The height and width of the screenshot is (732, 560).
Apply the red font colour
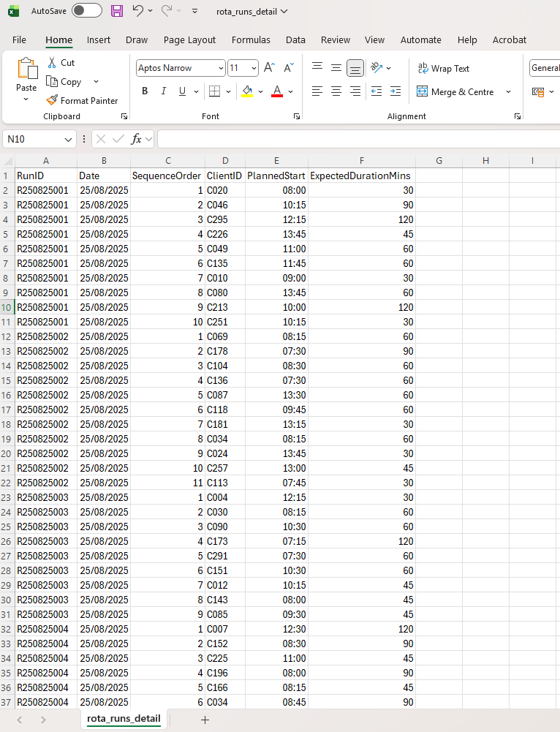[277, 91]
